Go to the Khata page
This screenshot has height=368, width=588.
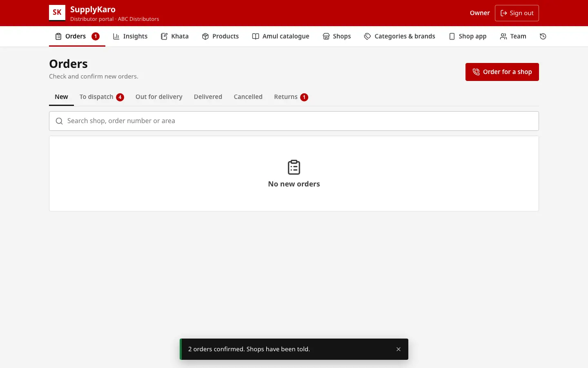(175, 36)
